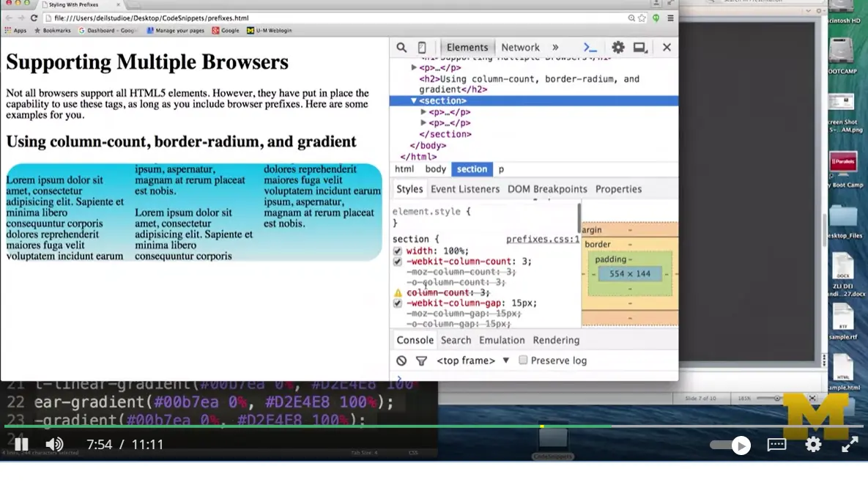Disable the -webkit-column-count: 3 property

click(396, 261)
